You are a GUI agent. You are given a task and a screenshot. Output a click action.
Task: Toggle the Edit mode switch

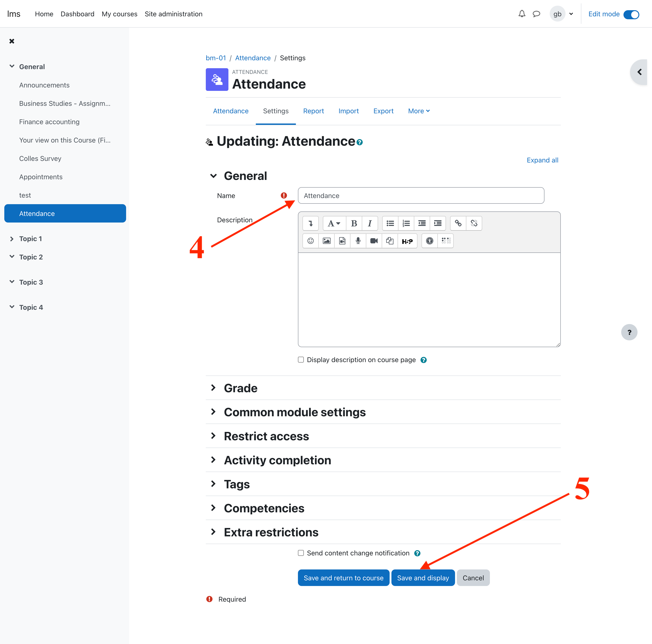(631, 14)
